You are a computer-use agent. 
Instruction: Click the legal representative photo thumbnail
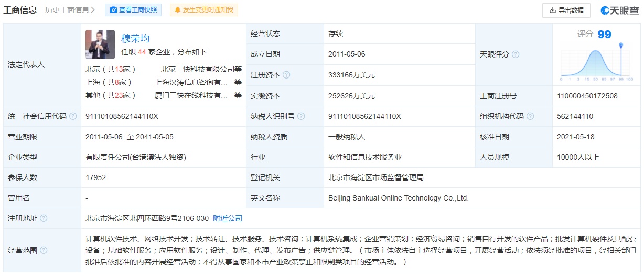100,45
